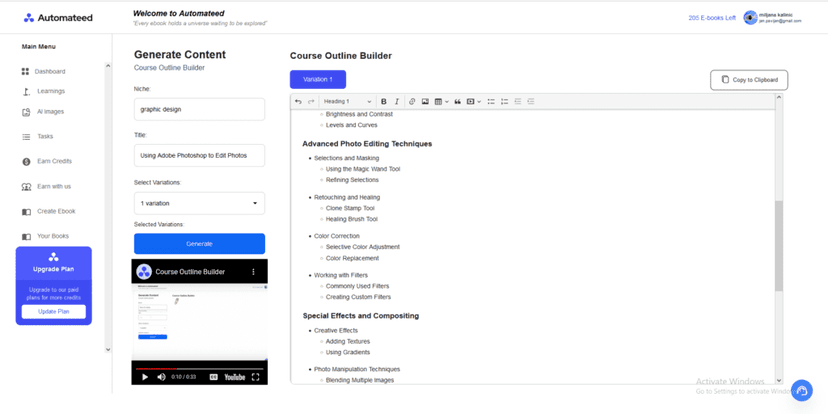Create a bulleted list
Image resolution: width=828 pixels, height=414 pixels.
pyautogui.click(x=491, y=101)
